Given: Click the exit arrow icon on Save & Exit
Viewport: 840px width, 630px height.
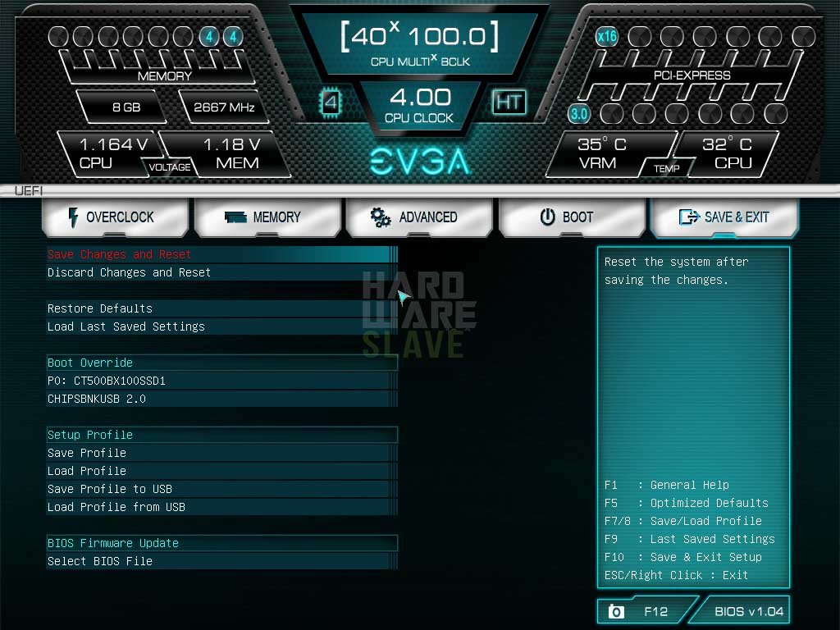Looking at the screenshot, I should coord(689,217).
